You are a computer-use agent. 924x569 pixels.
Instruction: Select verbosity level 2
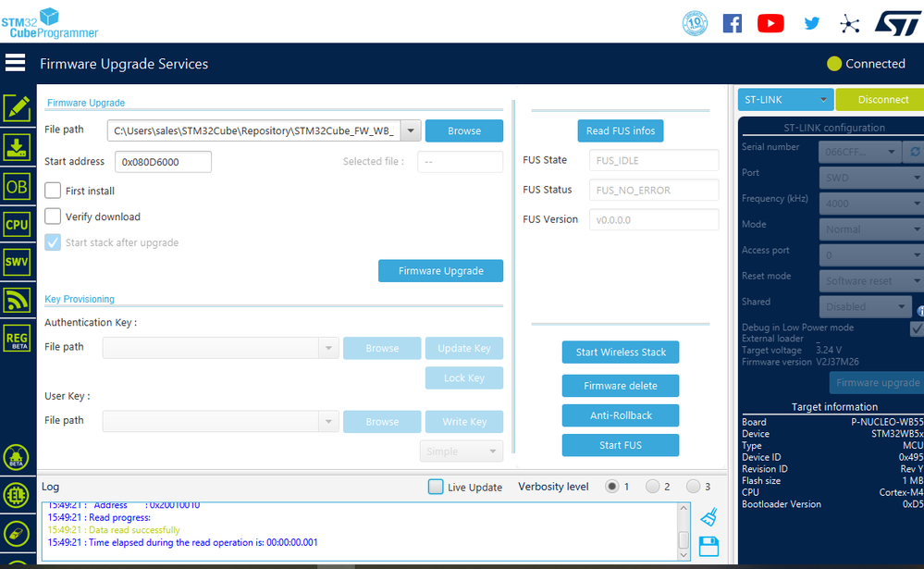(x=652, y=487)
